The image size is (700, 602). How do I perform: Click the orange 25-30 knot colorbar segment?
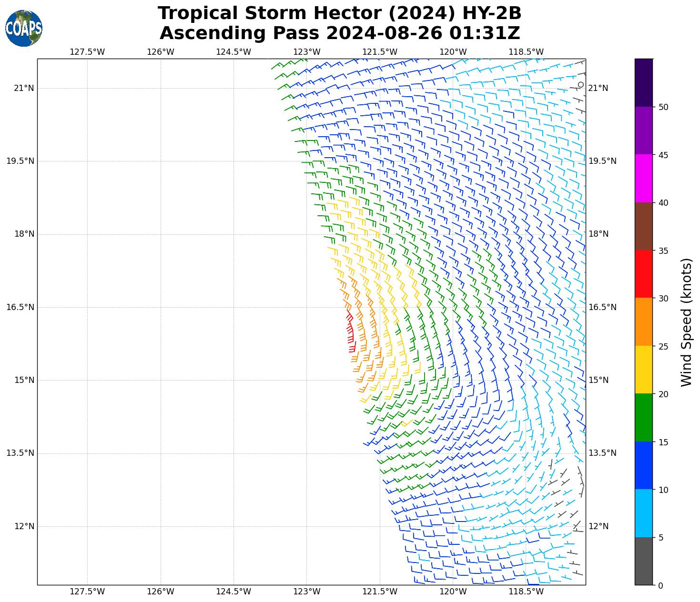[643, 322]
